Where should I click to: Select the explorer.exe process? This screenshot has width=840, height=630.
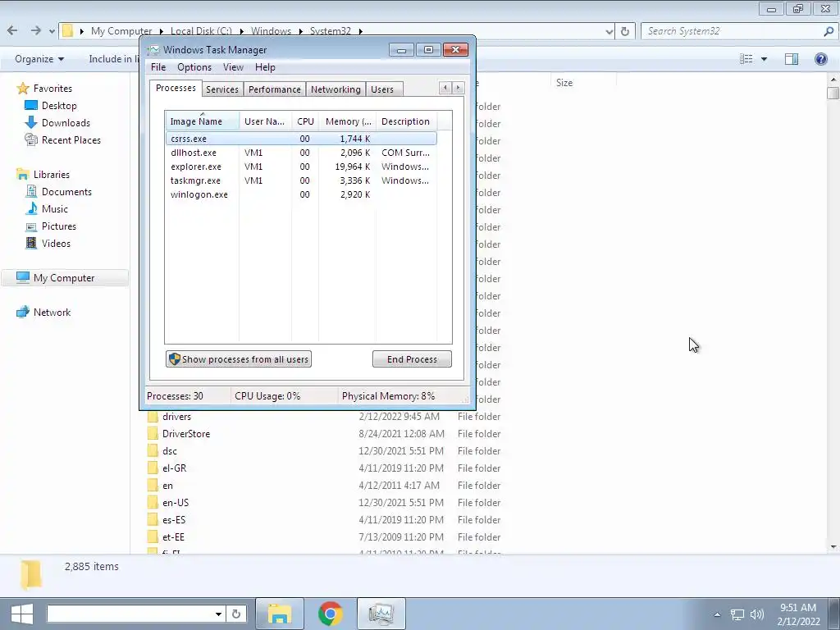coord(195,167)
